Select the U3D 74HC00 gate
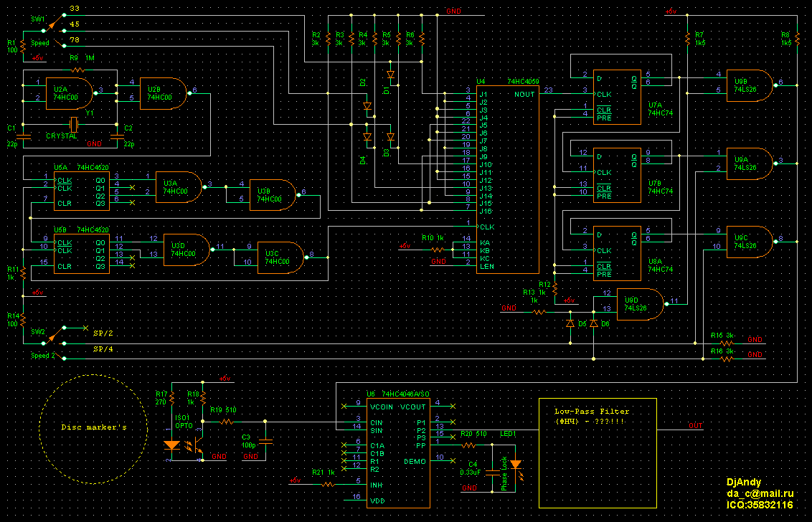 (x=187, y=250)
